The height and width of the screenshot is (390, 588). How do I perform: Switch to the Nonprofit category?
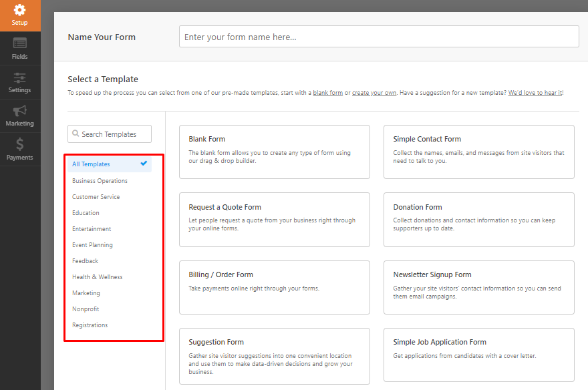coord(86,309)
